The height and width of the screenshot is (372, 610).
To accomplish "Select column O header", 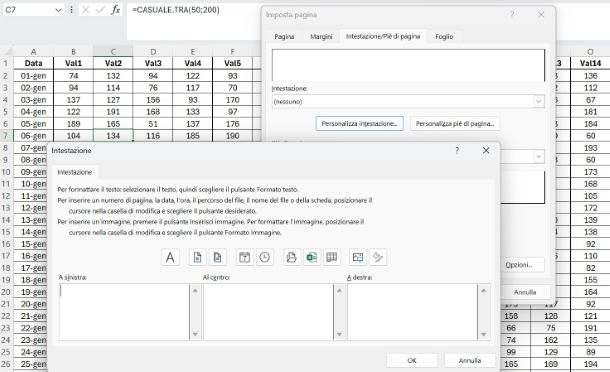I will click(x=590, y=52).
